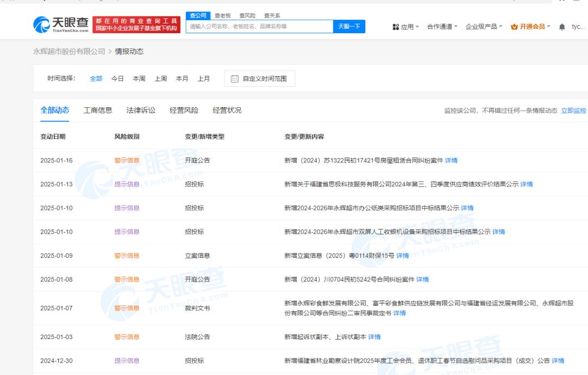588x375 pixels.
Task: Open 详情 for 起诉状副本、上诉状副本 notice
Action: (374, 337)
